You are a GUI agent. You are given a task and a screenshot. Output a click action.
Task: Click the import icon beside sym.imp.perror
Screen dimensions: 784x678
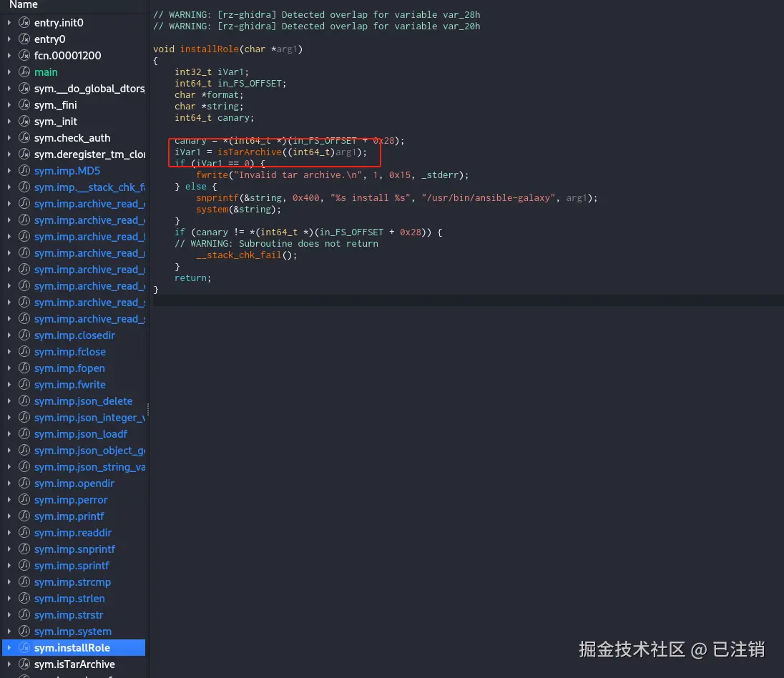(x=24, y=500)
